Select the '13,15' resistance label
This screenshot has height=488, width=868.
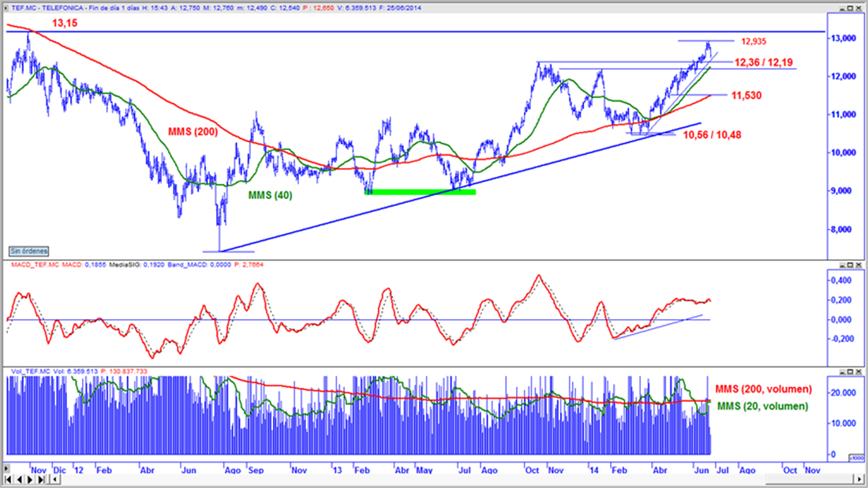coord(65,23)
